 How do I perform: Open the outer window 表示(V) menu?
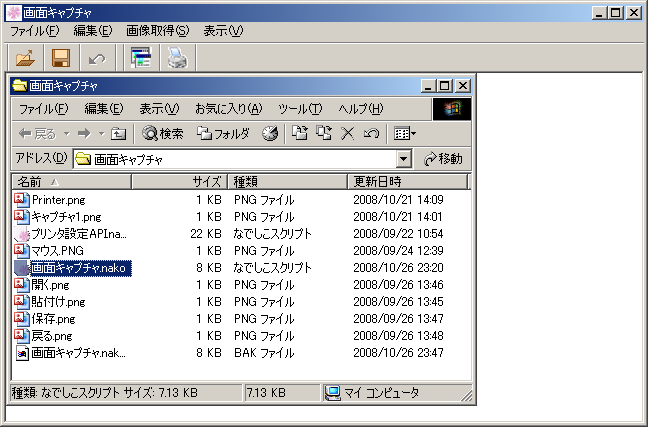pos(223,31)
